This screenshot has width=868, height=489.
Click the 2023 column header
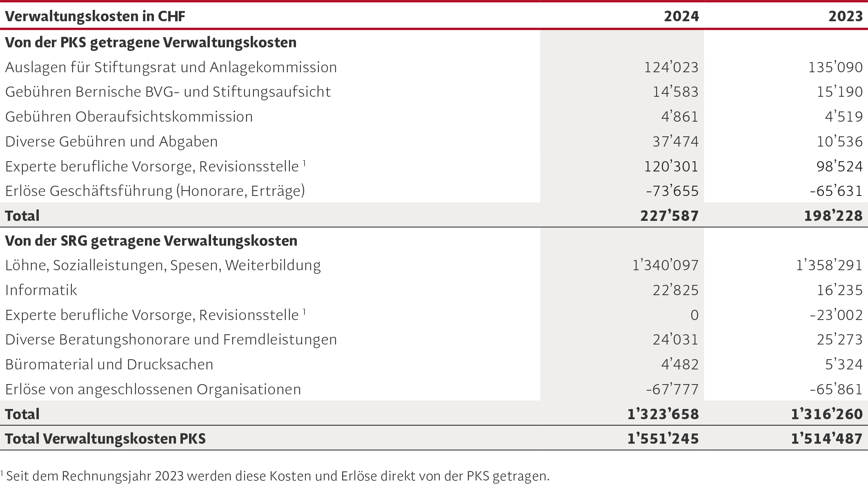pos(845,16)
